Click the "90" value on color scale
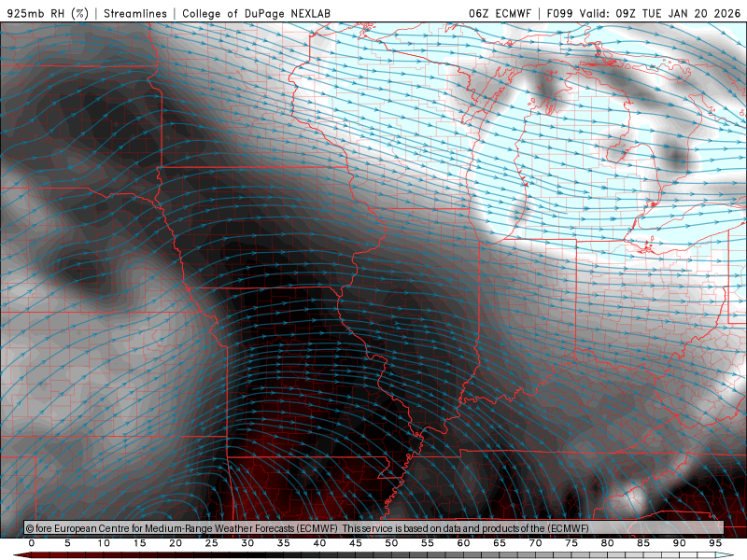 point(680,543)
